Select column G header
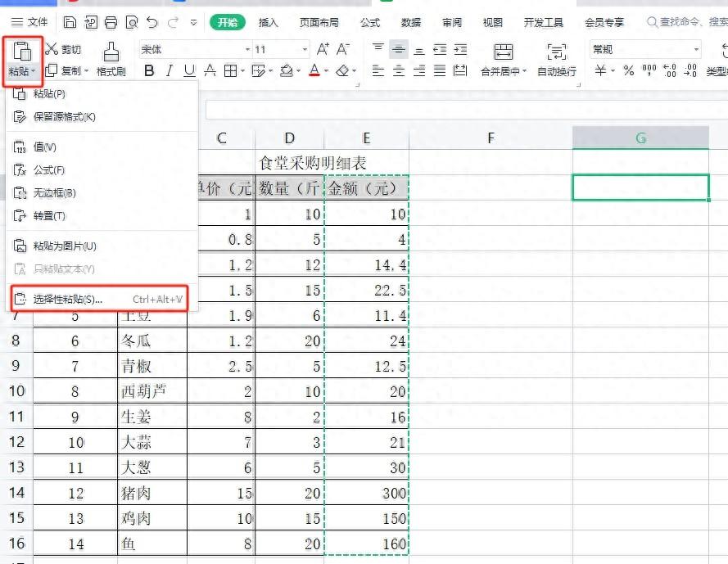This screenshot has height=564, width=728. pos(640,138)
